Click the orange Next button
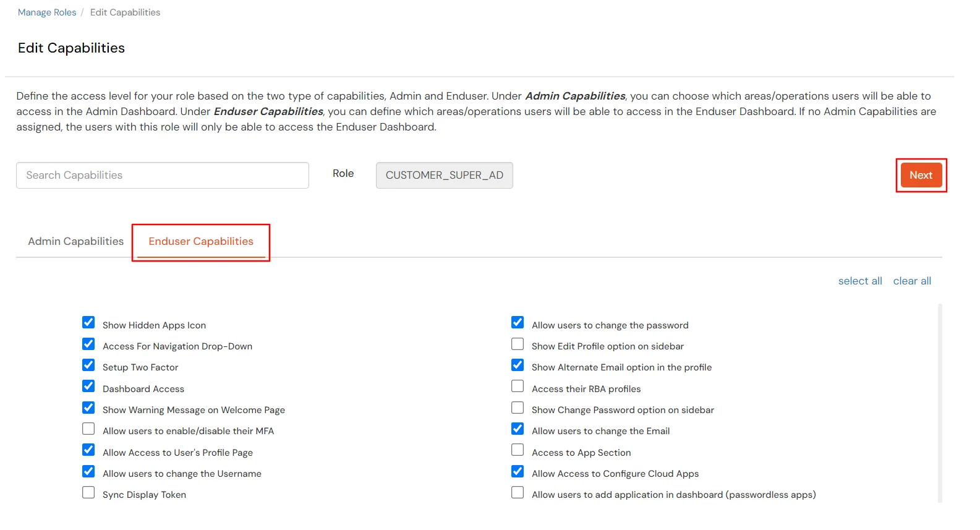 point(921,175)
